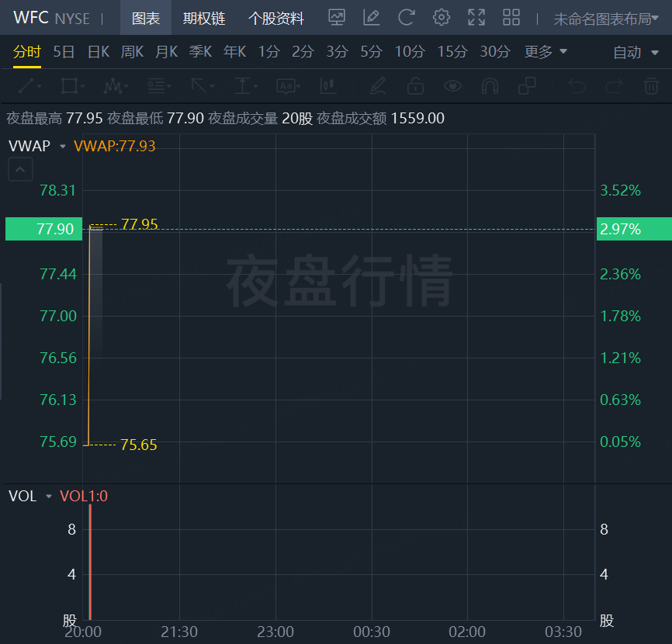Delete drawings with the trash icon
Viewport: 672px width, 644px height.
tap(651, 85)
